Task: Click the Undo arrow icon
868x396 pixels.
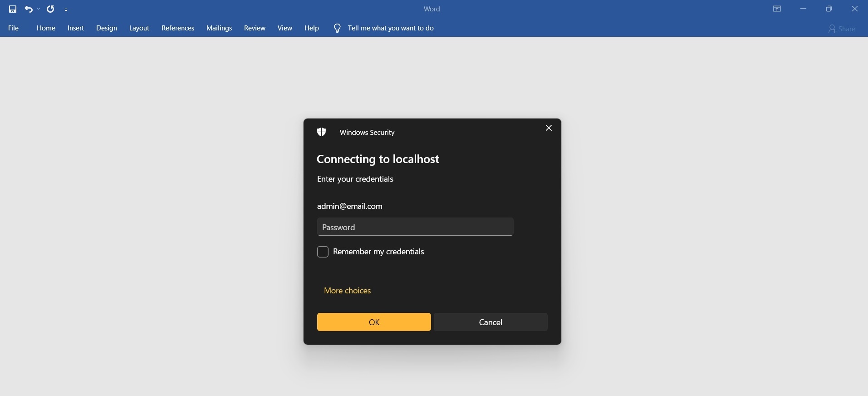Action: pyautogui.click(x=29, y=9)
